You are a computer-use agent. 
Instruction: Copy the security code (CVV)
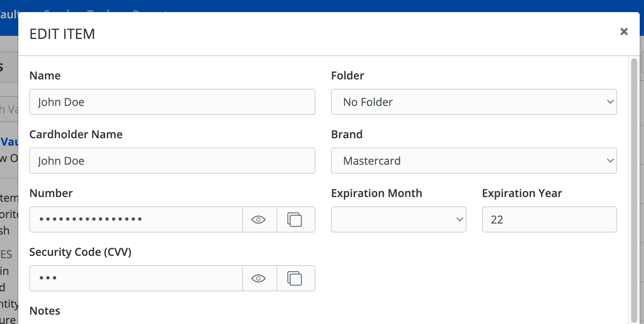pos(295,278)
